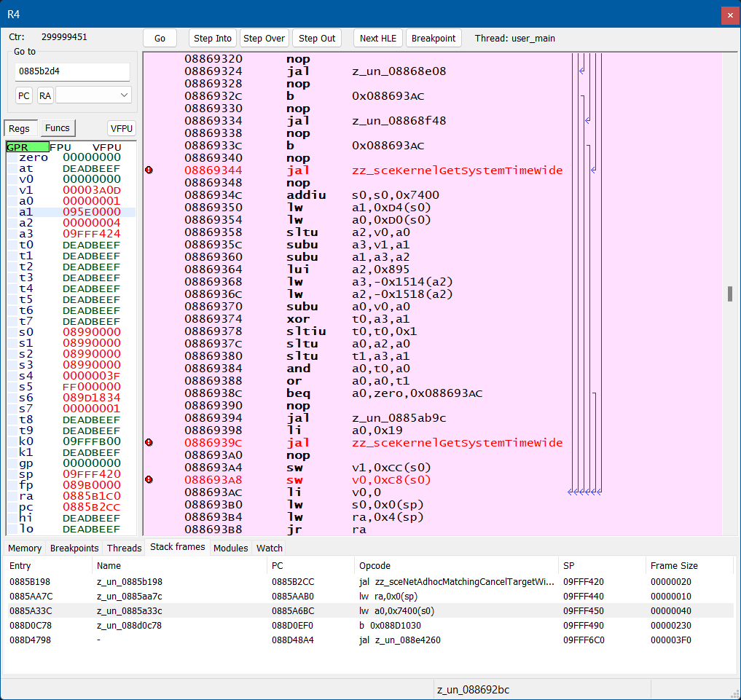This screenshot has width=741, height=700.
Task: Click Next HLE button
Action: pyautogui.click(x=378, y=39)
